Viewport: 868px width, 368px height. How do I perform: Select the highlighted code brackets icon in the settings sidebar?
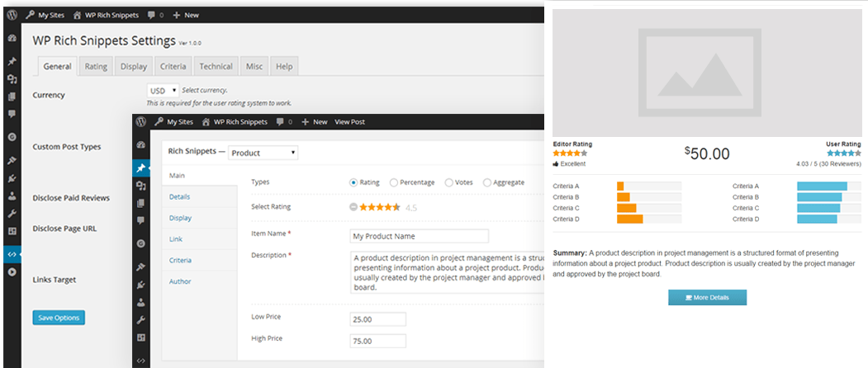pyautogui.click(x=12, y=255)
